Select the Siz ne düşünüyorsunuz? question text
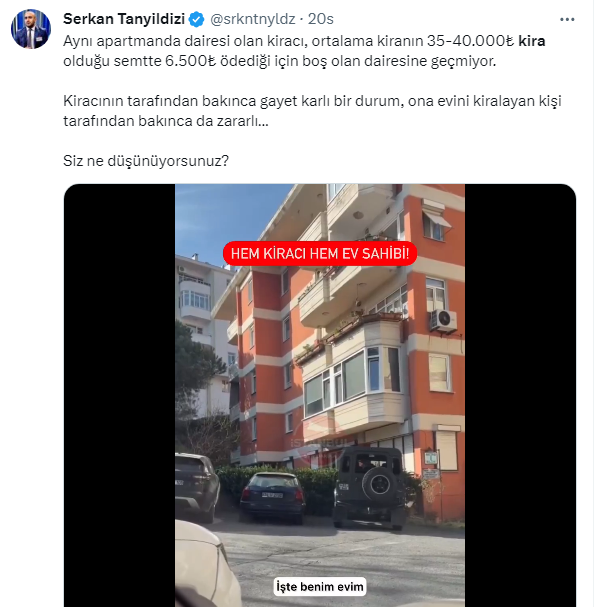 (146, 161)
